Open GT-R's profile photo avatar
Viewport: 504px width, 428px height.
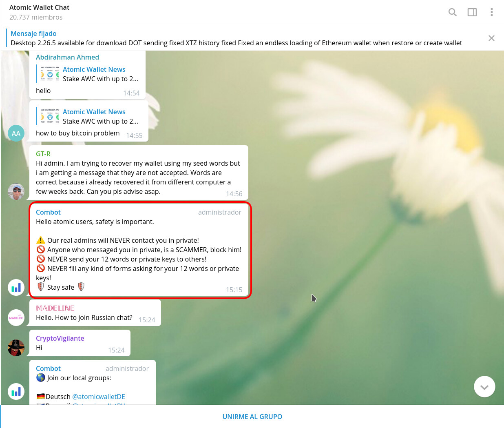tap(16, 192)
